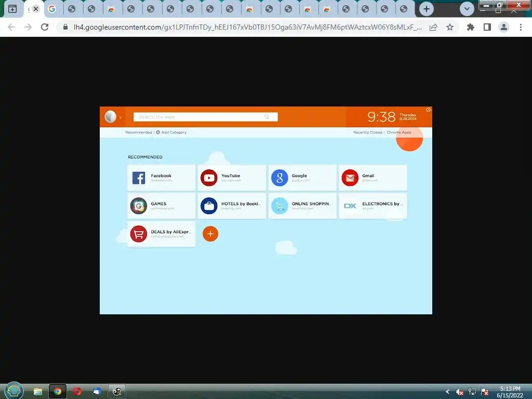Close the active browser tab
Screen dimensions: 532x399
36,9
